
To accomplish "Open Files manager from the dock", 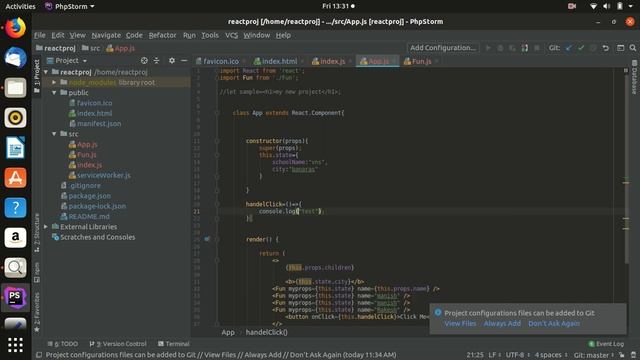I will tap(16, 88).
